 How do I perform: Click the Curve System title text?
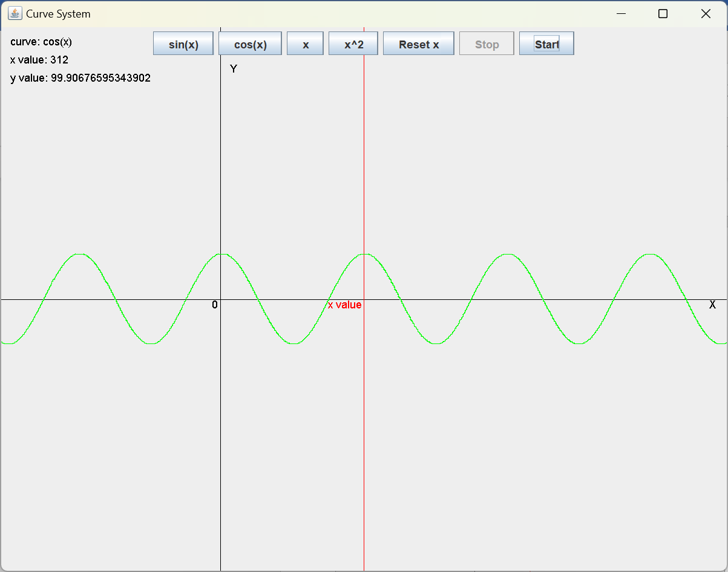58,14
